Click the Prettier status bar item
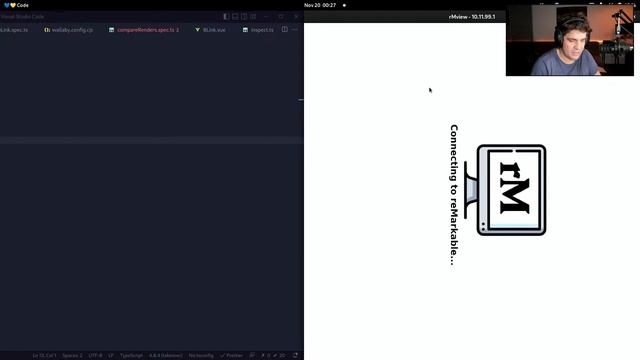Image resolution: width=640 pixels, height=360 pixels. pos(231,356)
